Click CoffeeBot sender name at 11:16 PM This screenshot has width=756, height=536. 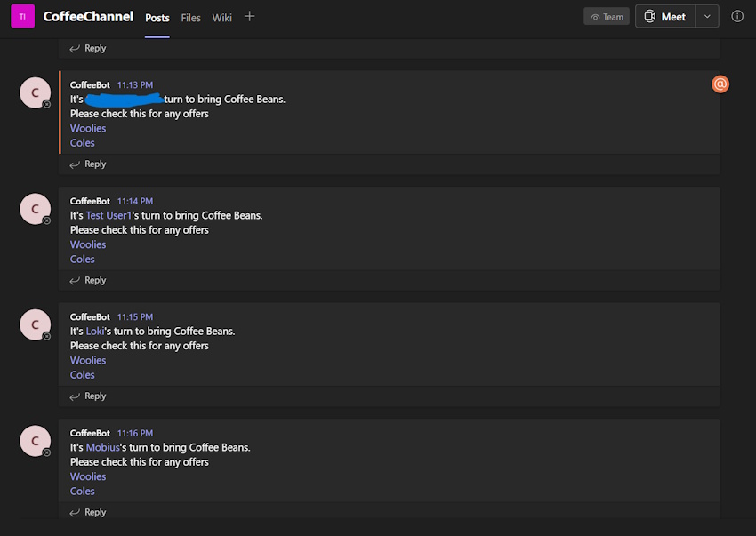(x=90, y=433)
